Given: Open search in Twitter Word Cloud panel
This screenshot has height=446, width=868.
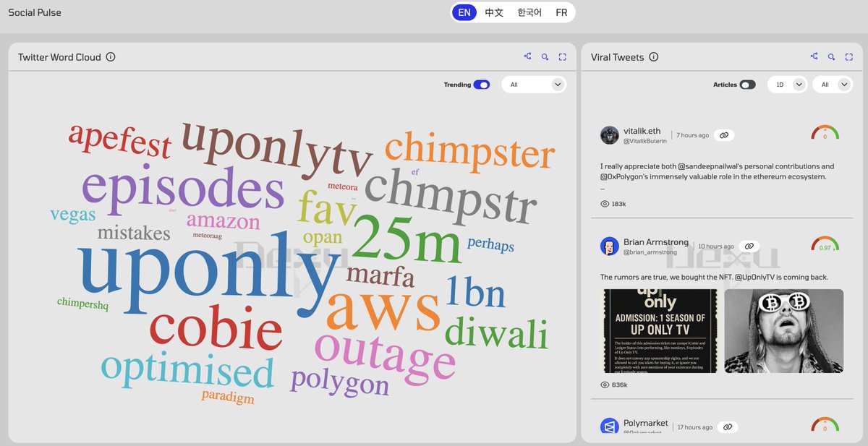Looking at the screenshot, I should (x=545, y=56).
